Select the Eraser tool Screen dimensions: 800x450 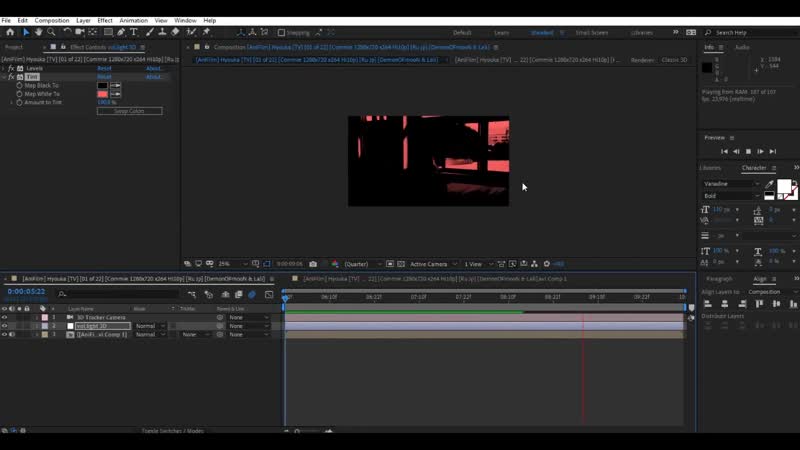coord(175,32)
